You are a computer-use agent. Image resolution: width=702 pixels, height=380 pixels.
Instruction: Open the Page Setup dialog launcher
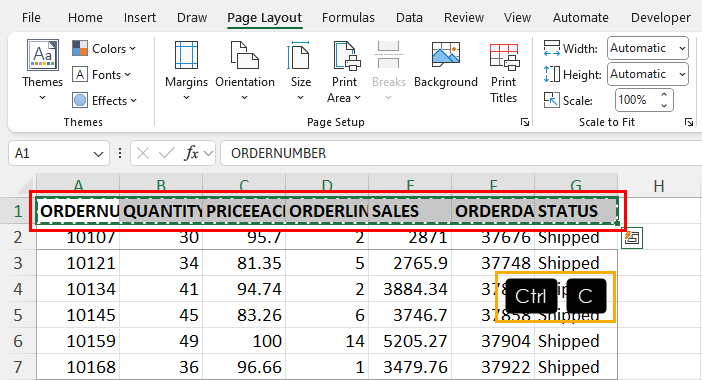525,122
